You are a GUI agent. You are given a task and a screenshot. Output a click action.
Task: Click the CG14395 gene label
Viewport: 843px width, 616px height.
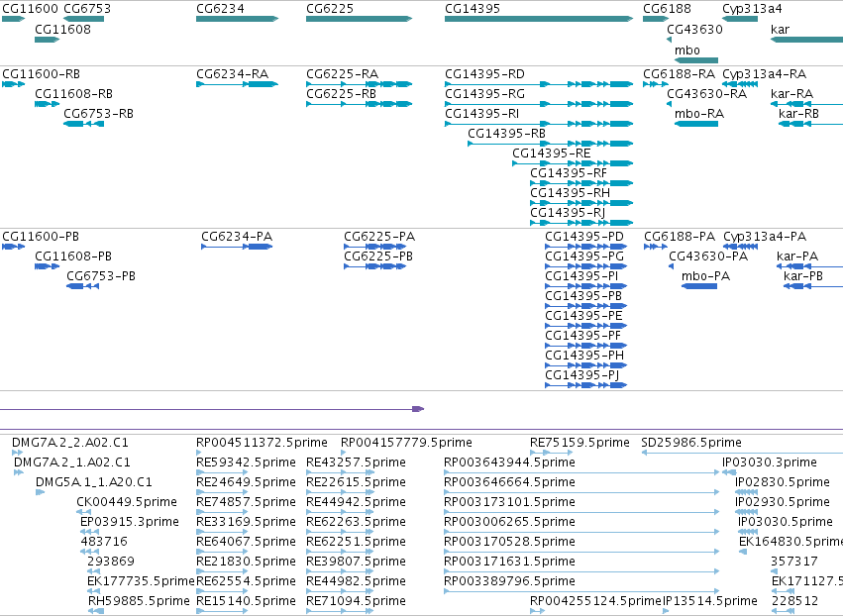[473, 9]
